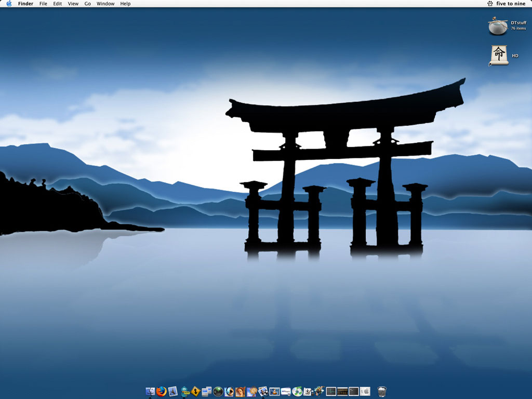This screenshot has width=532, height=399.
Task: Open green iTunes icon in Dock
Action: coord(297,391)
